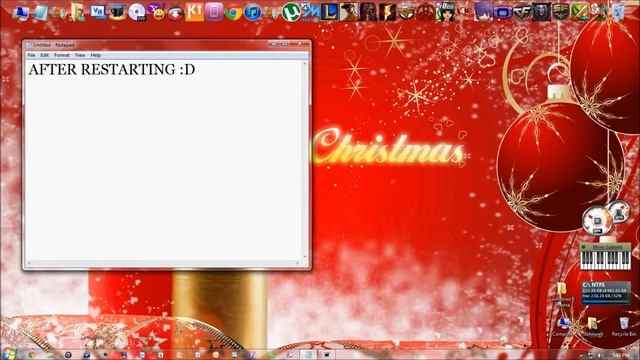Click the taskbar clock
The height and width of the screenshot is (360, 640).
pyautogui.click(x=622, y=356)
